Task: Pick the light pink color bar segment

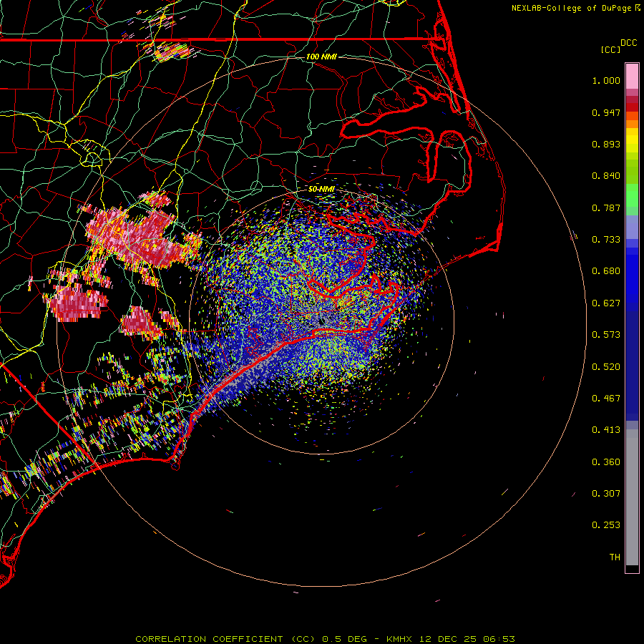Action: click(632, 77)
